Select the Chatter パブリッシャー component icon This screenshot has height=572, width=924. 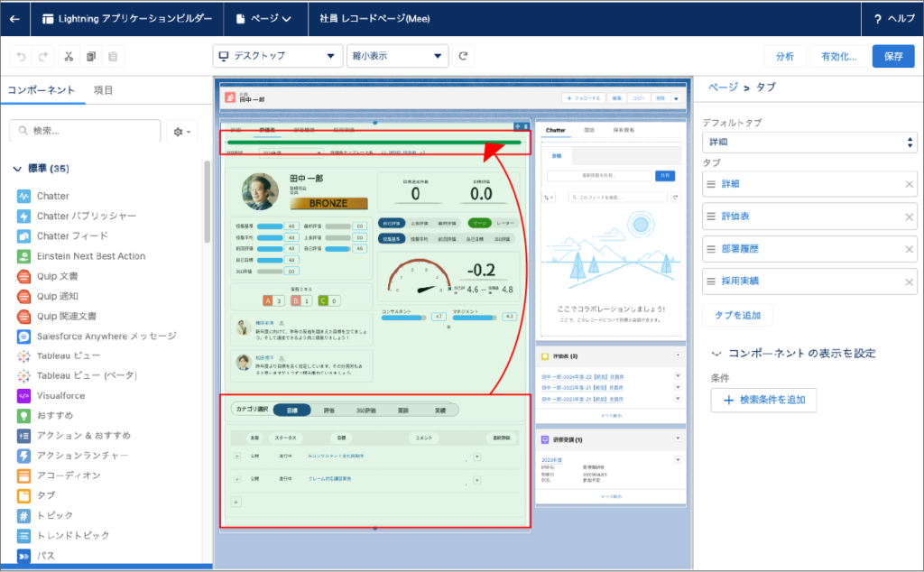point(23,217)
